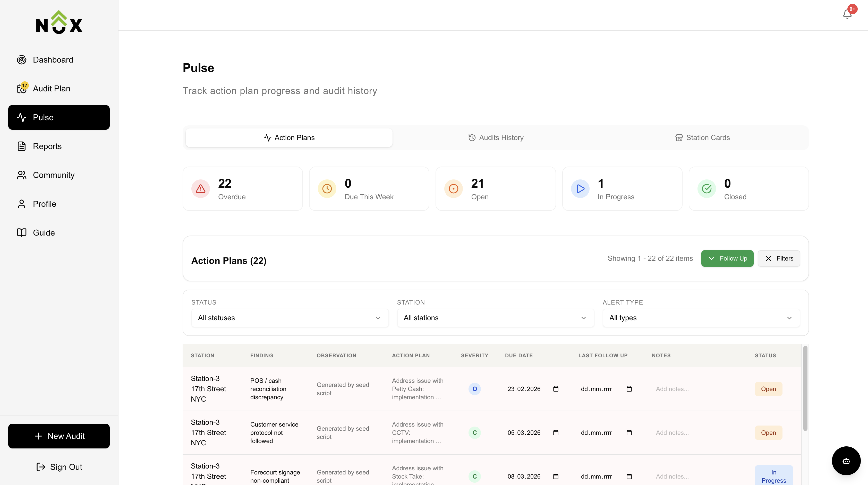The image size is (868, 485).
Task: Click the In Progress play icon
Action: tap(580, 189)
